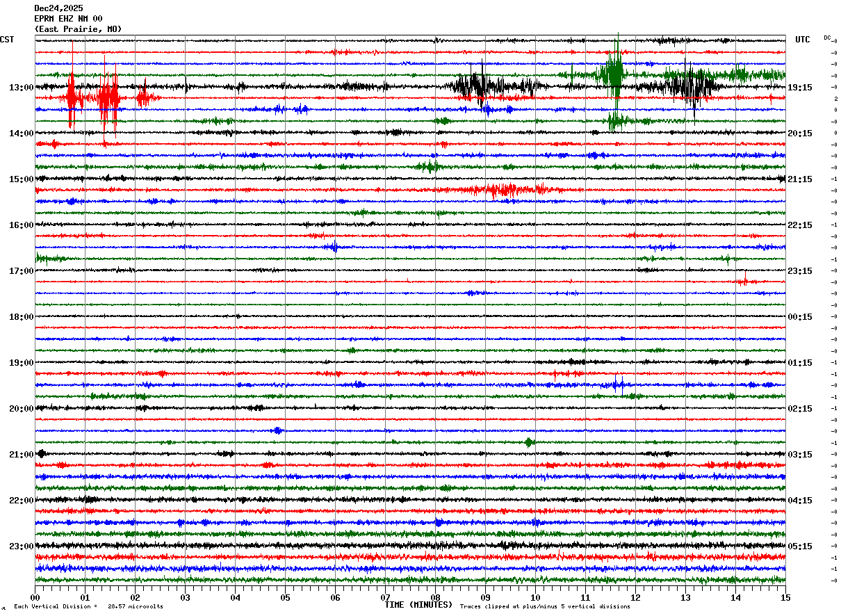Select the 13:00 CST row label
841x616 pixels.
22,88
